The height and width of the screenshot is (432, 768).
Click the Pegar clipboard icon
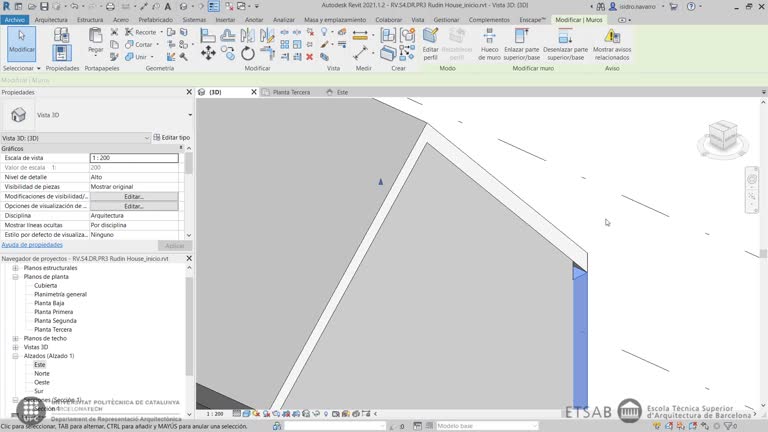pyautogui.click(x=95, y=36)
